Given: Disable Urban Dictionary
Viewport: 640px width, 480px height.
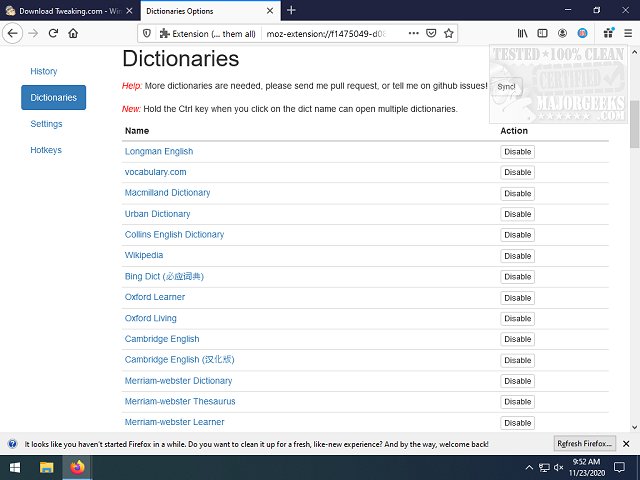Looking at the screenshot, I should tap(518, 214).
